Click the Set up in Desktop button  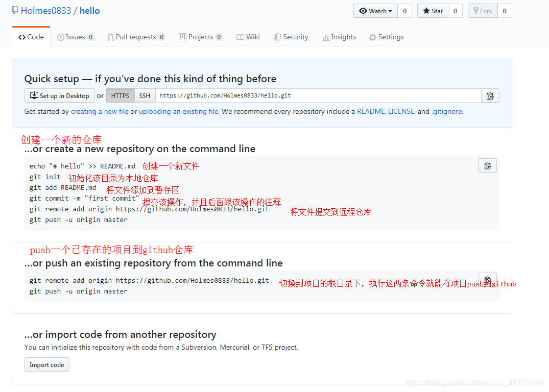(x=60, y=95)
